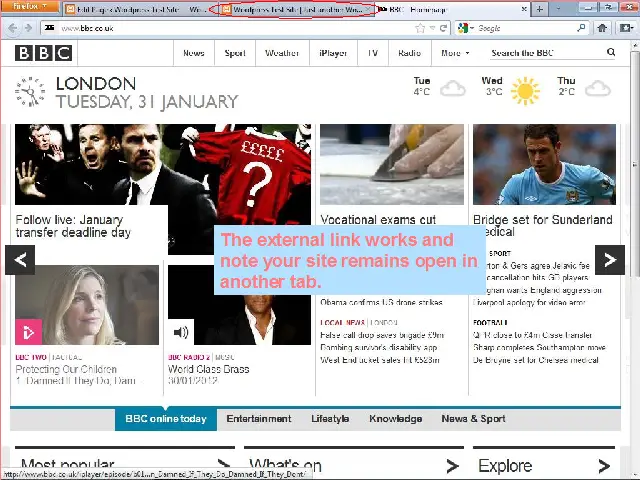640x480 pixels.
Task: Go to the Firefox home page icon
Action: [602, 28]
